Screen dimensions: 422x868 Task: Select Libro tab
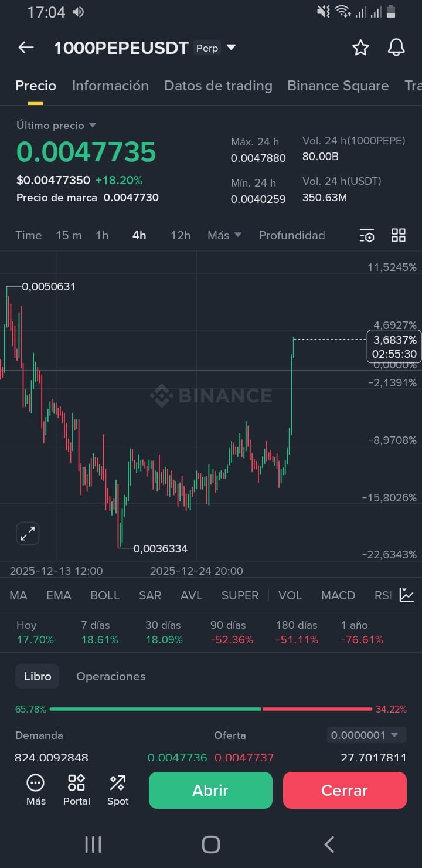click(38, 676)
